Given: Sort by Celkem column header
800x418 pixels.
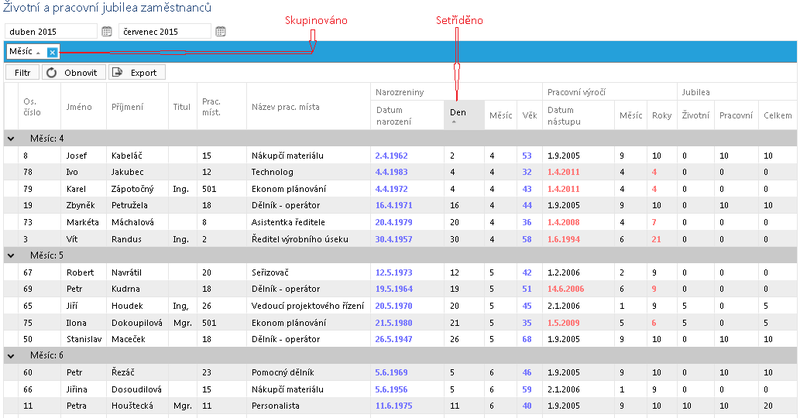Looking at the screenshot, I should (778, 115).
